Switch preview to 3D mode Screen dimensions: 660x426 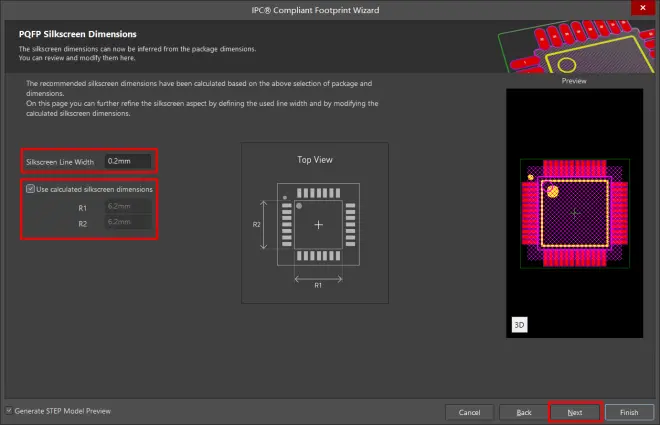click(519, 325)
